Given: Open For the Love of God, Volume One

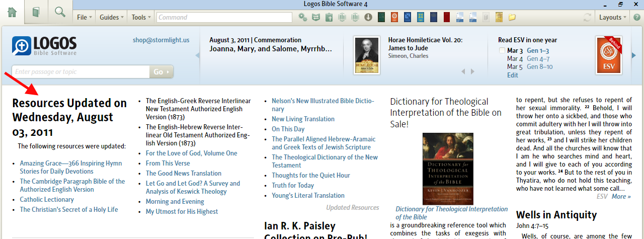Looking at the screenshot, I should pyautogui.click(x=191, y=153).
